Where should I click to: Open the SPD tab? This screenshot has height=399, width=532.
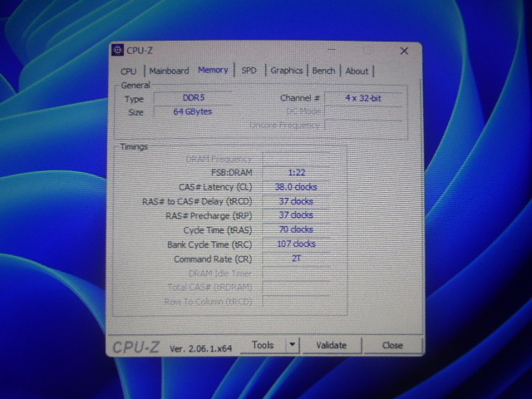[249, 71]
